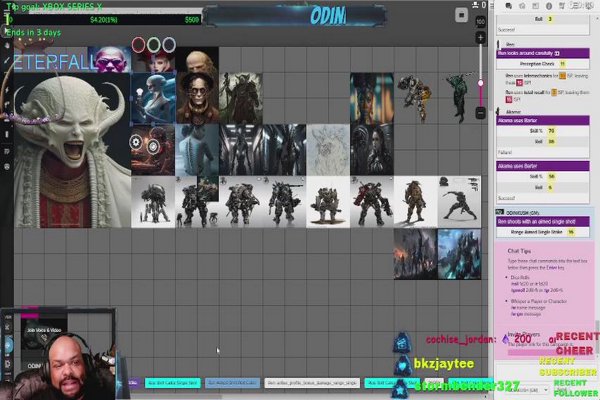Open the Journal tab in the sidebar
Image resolution: width=600 pixels, height=400 pixels.
click(x=535, y=6)
